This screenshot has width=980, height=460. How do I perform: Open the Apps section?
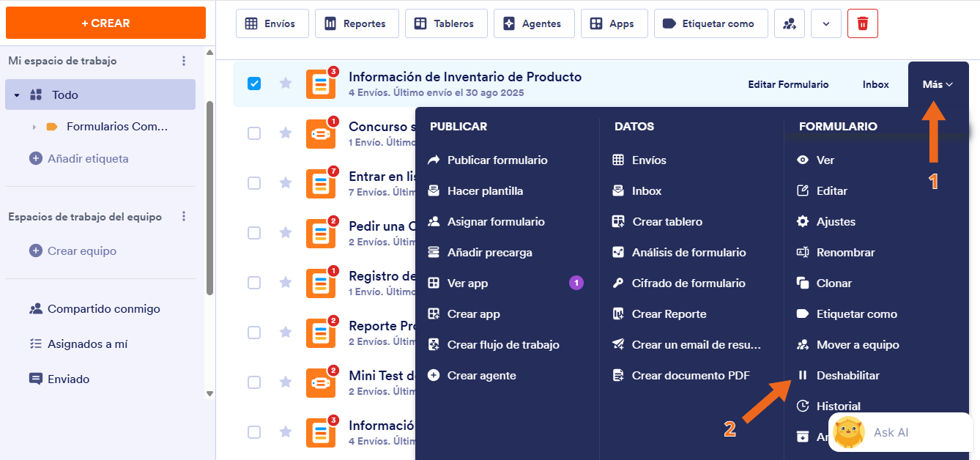[614, 23]
